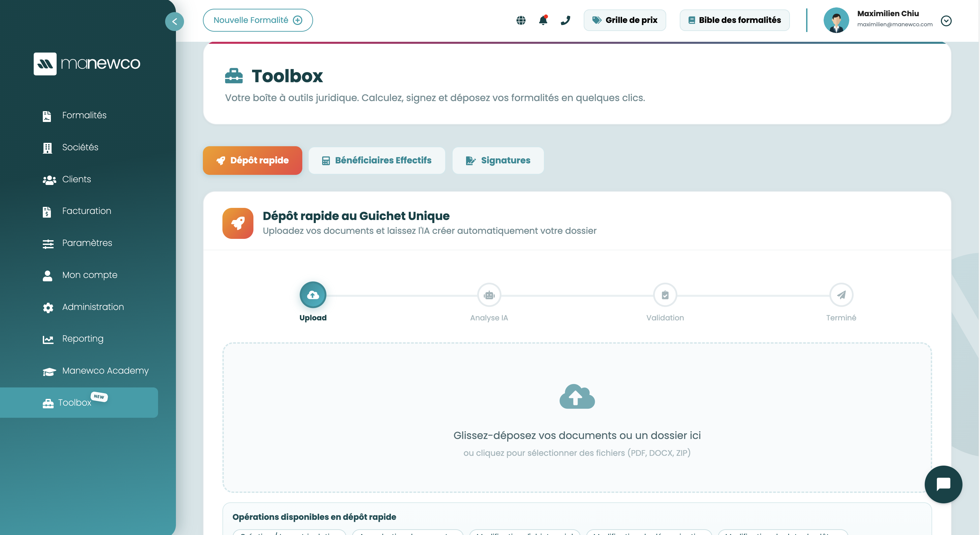Open Grille de prix
This screenshot has height=535, width=980.
625,20
